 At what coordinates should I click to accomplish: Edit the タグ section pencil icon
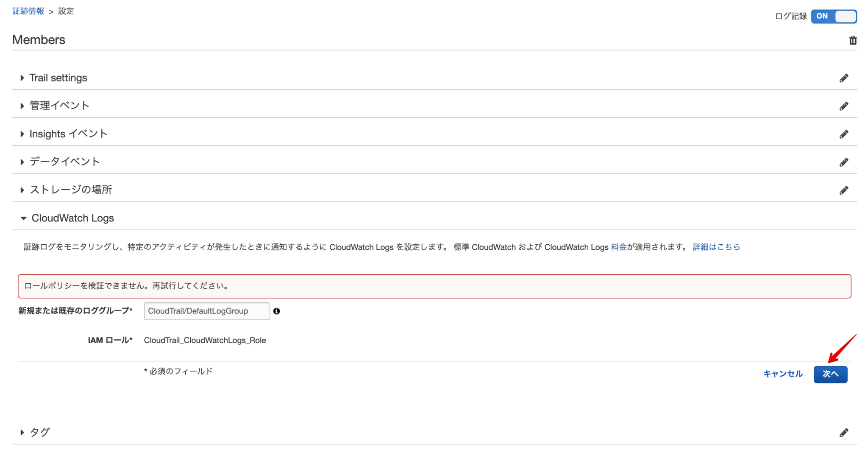tap(844, 432)
